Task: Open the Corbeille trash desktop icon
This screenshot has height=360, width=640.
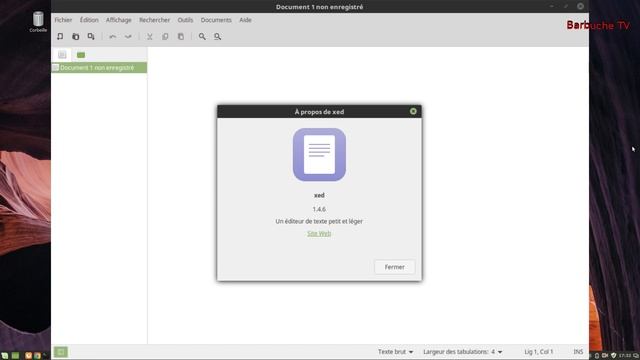Action: coord(38,22)
